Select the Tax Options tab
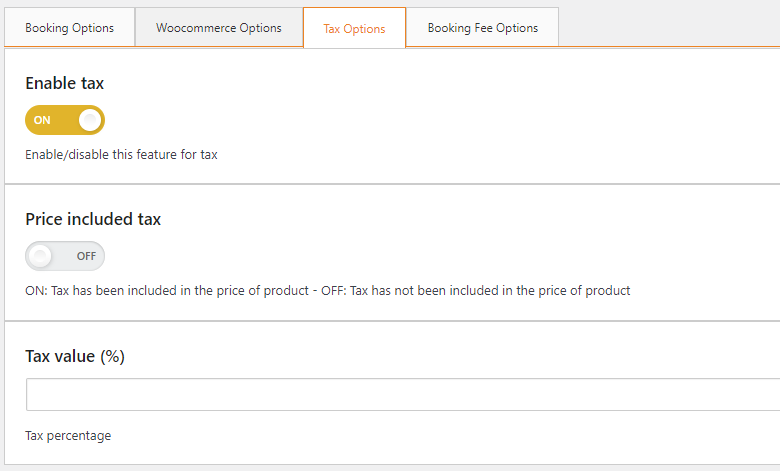This screenshot has width=780, height=471. pyautogui.click(x=354, y=28)
